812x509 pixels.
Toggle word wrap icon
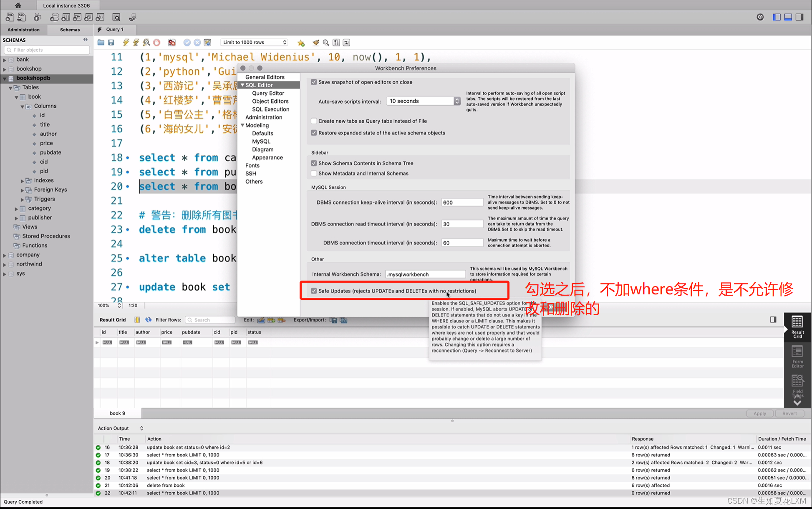point(347,43)
